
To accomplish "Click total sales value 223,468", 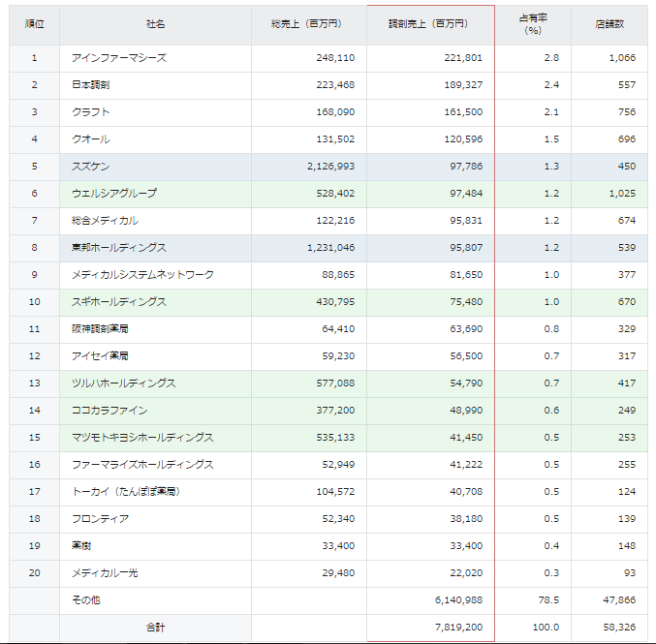I will [335, 85].
